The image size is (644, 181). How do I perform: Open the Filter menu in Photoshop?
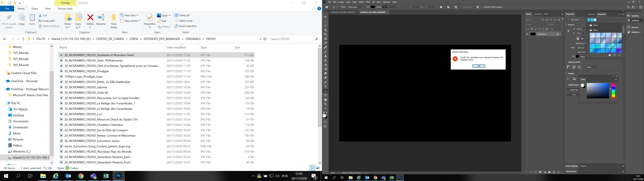[x=368, y=2]
